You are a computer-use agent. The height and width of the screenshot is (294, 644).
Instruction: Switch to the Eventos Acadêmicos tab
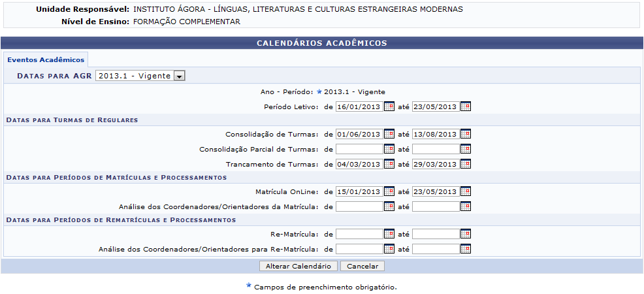[46, 59]
